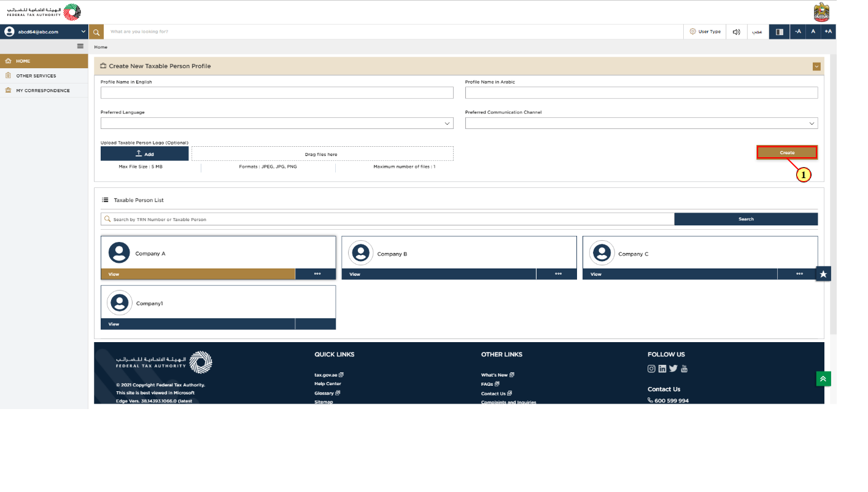The image size is (868, 492).
Task: Open Company A more options dots
Action: point(317,274)
